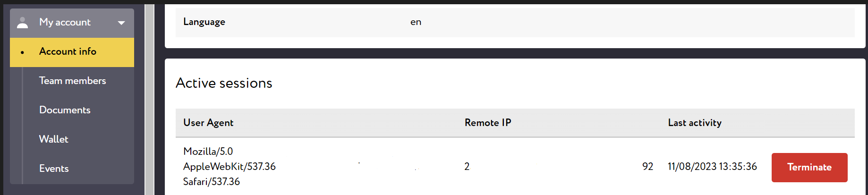Image resolution: width=868 pixels, height=195 pixels.
Task: Click the Remote IP column header
Action: (488, 123)
